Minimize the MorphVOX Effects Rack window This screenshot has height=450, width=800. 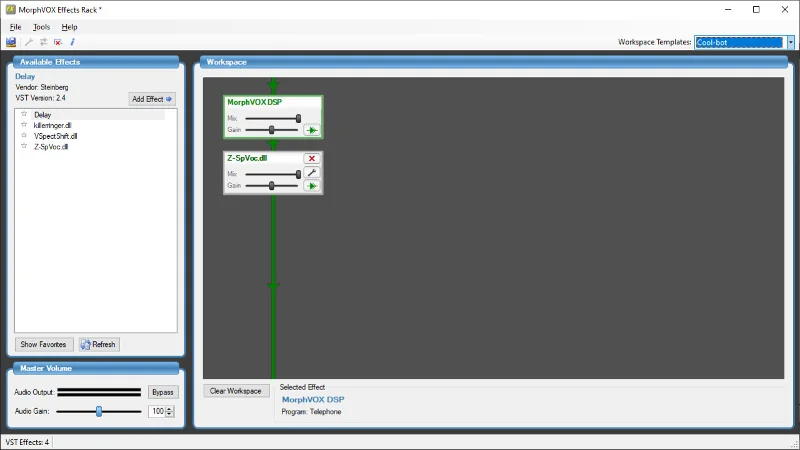pyautogui.click(x=728, y=10)
